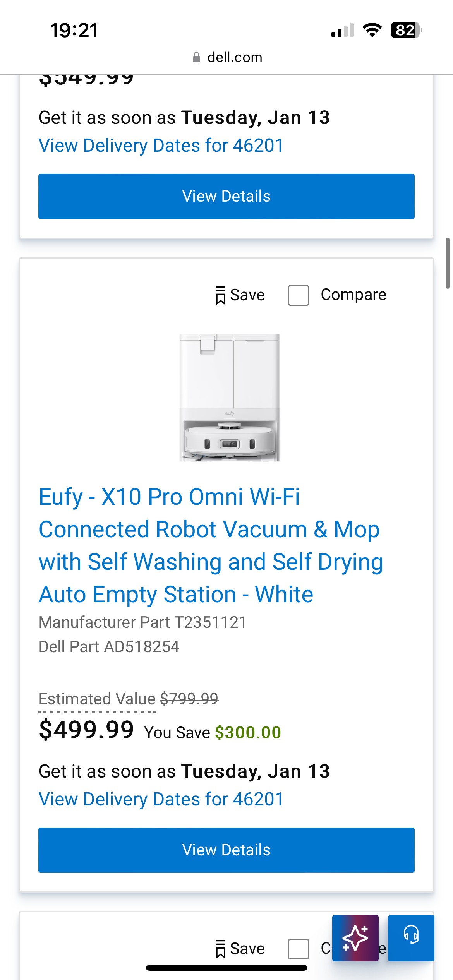The height and width of the screenshot is (980, 453).
Task: Tap the Wi-Fi status icon
Action: 372,30
